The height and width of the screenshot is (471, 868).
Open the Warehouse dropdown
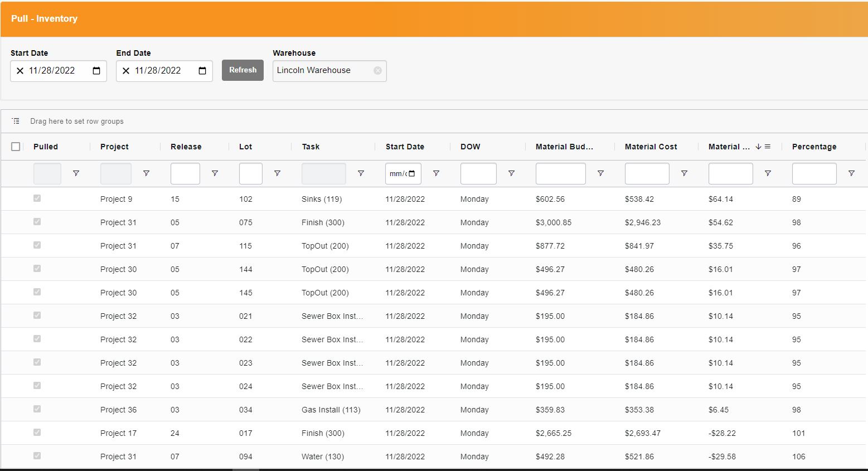point(329,71)
